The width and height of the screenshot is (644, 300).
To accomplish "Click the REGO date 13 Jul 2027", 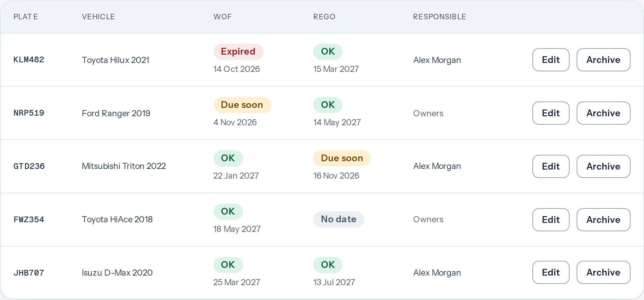I will click(x=334, y=282).
